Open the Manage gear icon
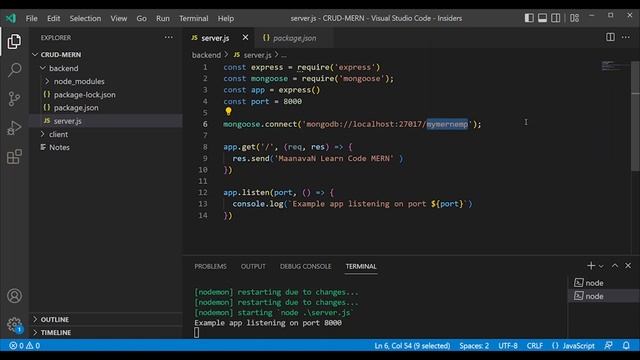Viewport: 640px width, 360px height. pos(14,325)
